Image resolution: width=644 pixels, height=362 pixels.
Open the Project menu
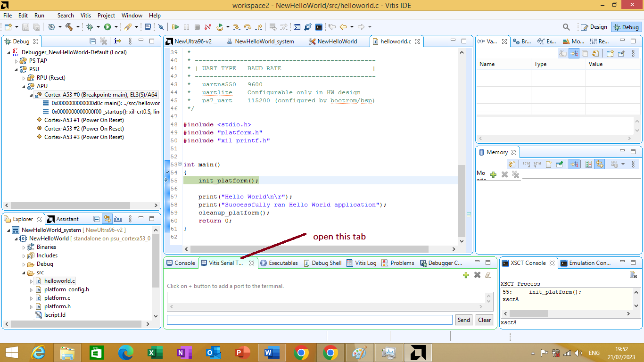click(106, 15)
